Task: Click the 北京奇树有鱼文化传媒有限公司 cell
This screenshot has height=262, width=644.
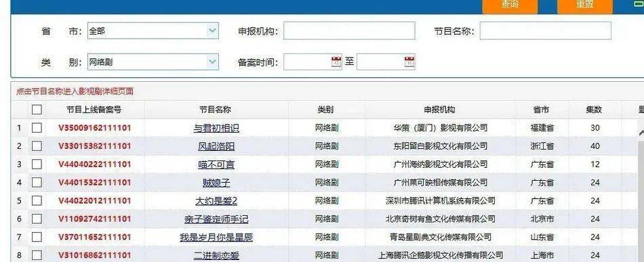Action: point(440,219)
